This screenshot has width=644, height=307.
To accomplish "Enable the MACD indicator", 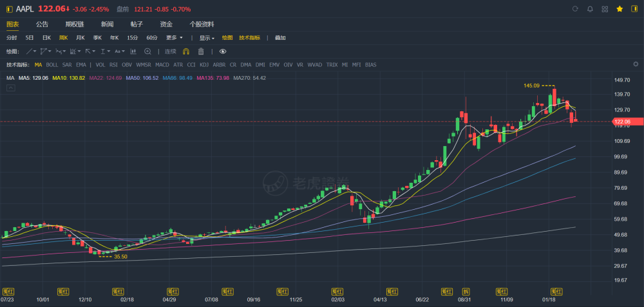I will (x=162, y=64).
